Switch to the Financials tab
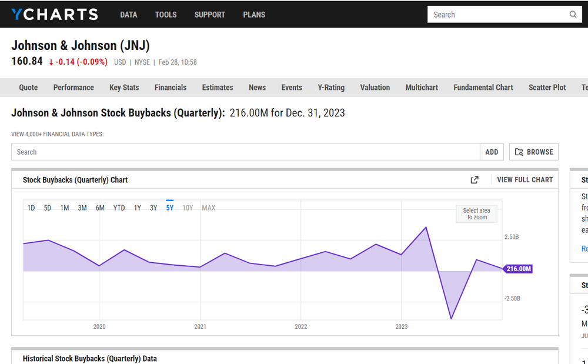This screenshot has height=364, width=588. point(171,88)
